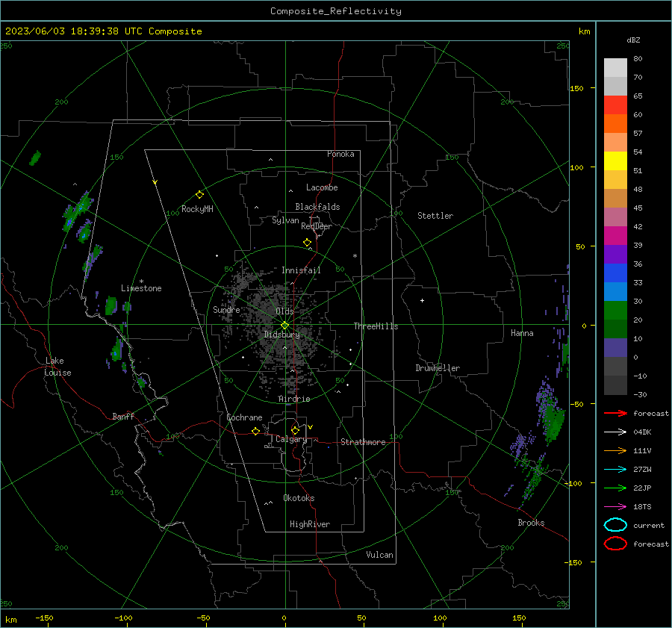Click the yellow diamond marker near Cochrane
Viewport: 672px width, 628px height.
point(255,431)
